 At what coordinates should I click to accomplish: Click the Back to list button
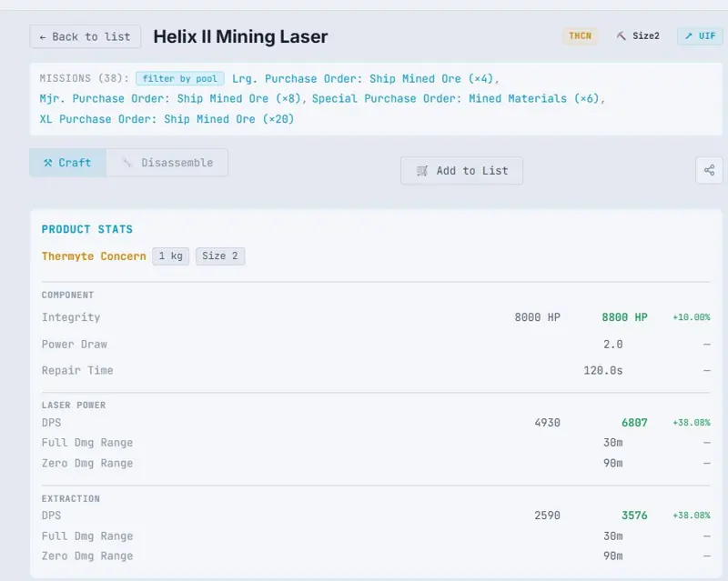pos(85,36)
